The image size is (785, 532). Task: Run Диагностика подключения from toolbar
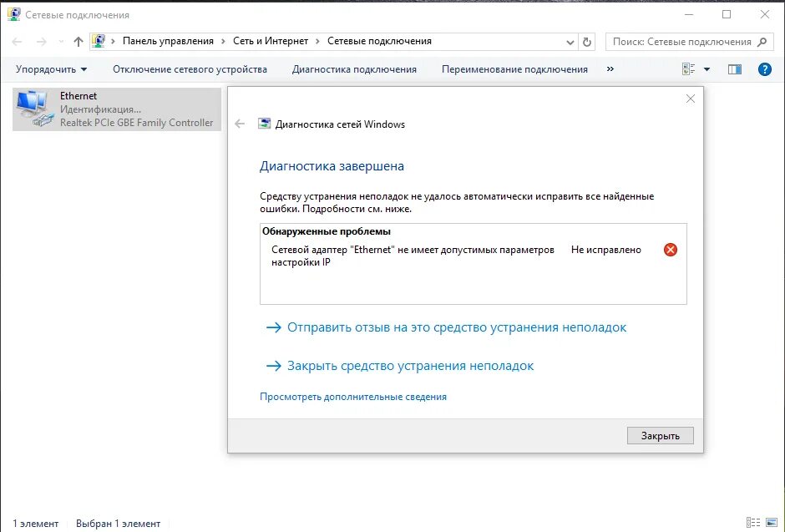354,69
